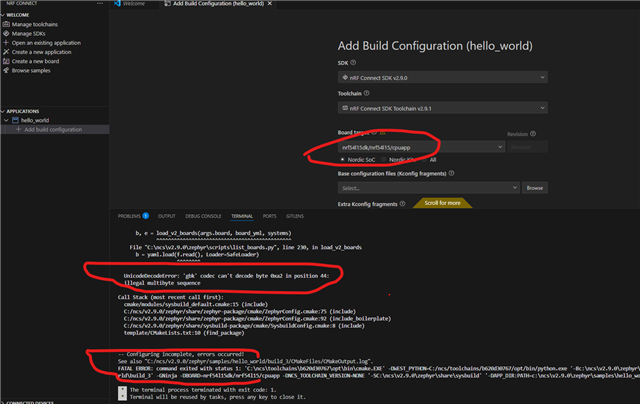
Task: Click the problems count badge
Action: [146, 215]
